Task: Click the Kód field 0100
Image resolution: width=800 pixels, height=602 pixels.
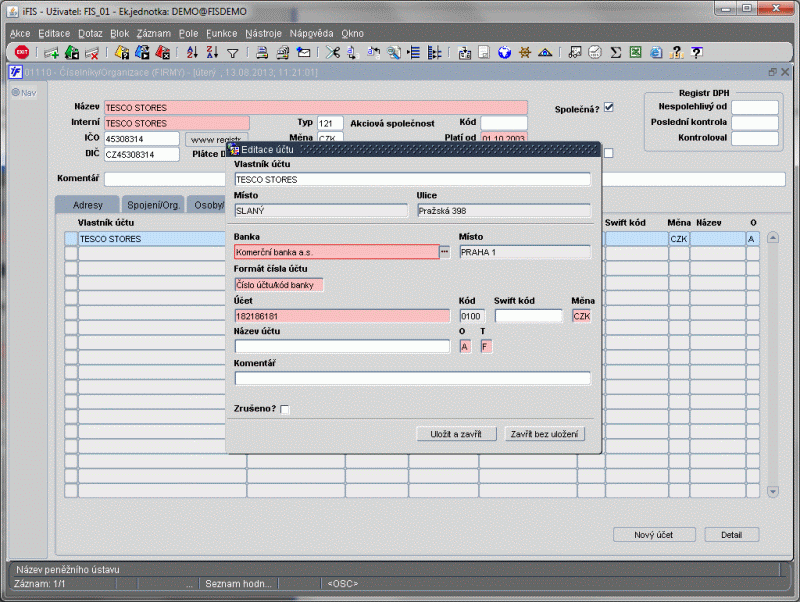Action: click(472, 316)
